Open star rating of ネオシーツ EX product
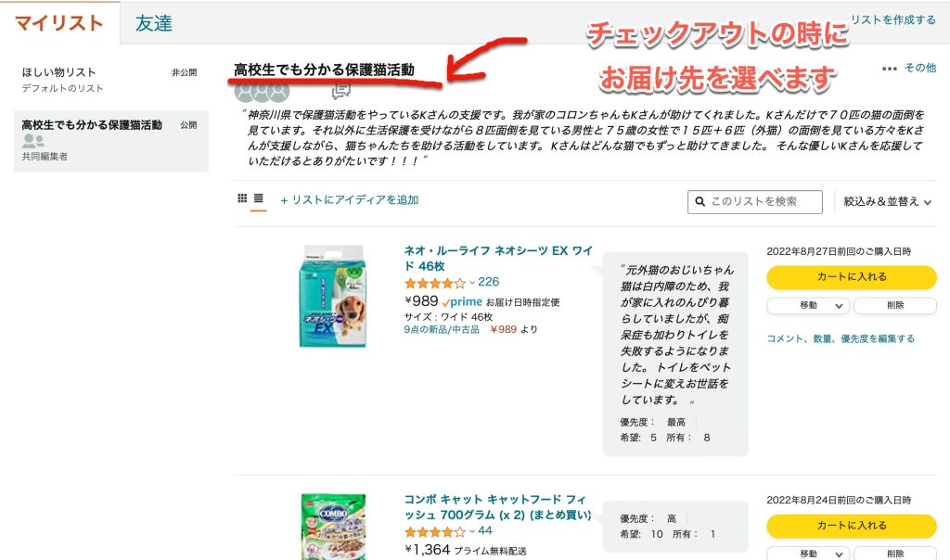This screenshot has height=560, width=950. click(435, 283)
